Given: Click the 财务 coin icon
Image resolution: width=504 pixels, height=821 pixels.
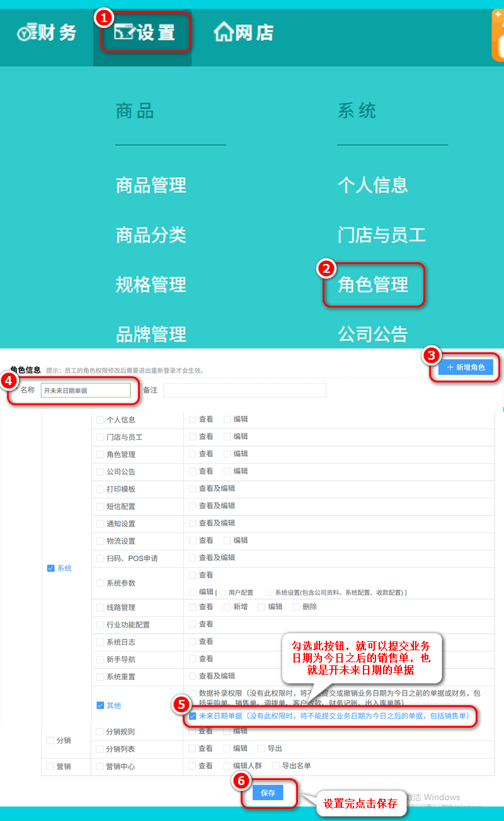Looking at the screenshot, I should coord(25,33).
